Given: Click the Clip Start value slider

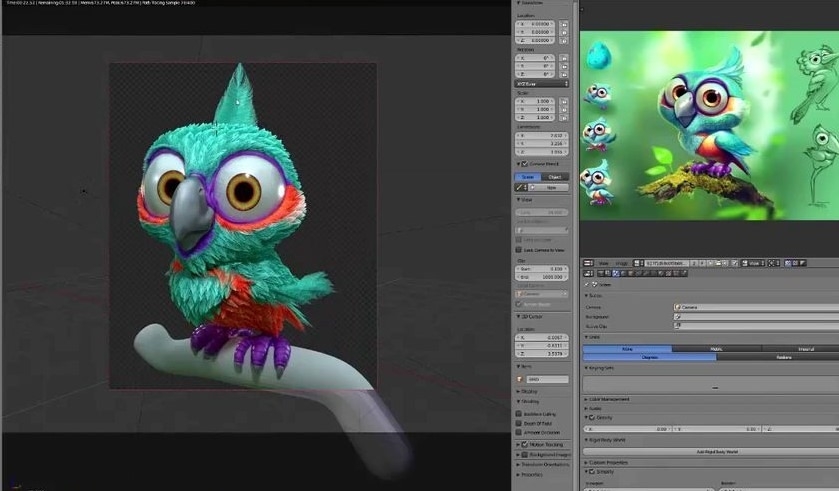Looking at the screenshot, I should [541, 269].
